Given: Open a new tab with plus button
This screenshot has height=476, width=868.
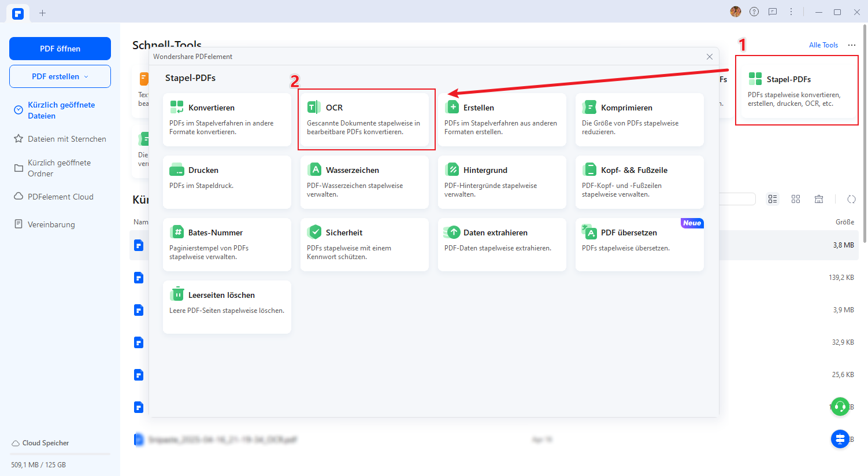Looking at the screenshot, I should [42, 13].
